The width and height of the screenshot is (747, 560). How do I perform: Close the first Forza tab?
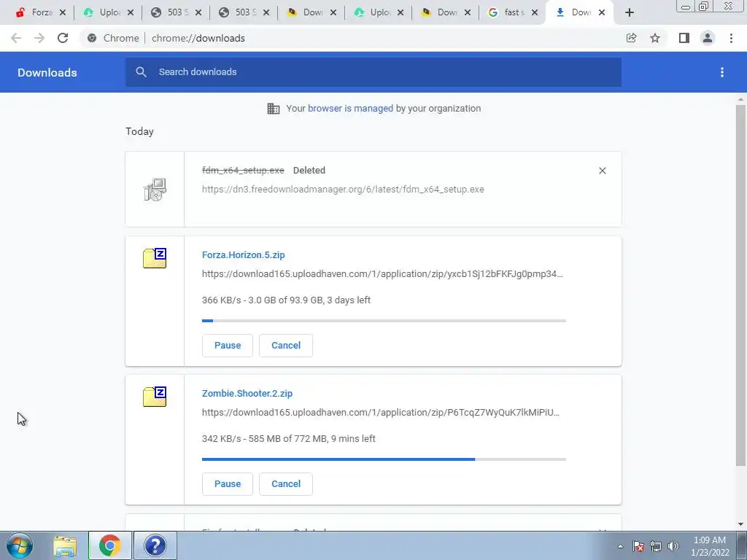63,13
